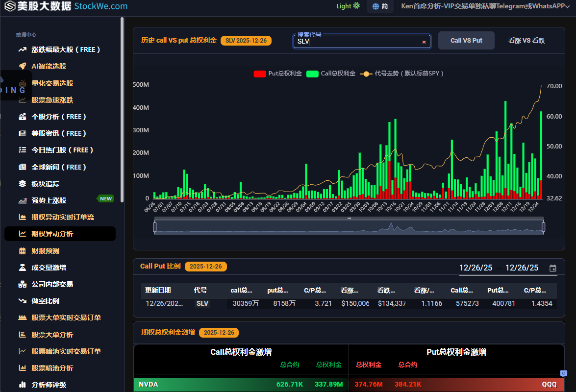Expand the Ken首席分析 VIP dropdown
576x392 pixels.
[485, 6]
